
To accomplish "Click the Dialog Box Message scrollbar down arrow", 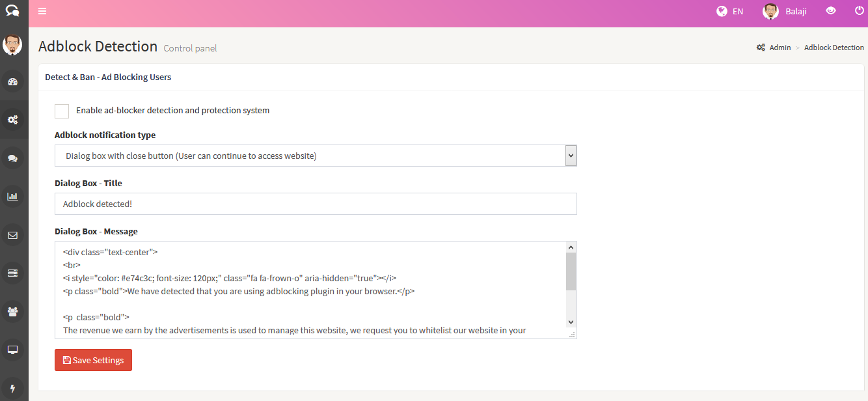I will [571, 322].
